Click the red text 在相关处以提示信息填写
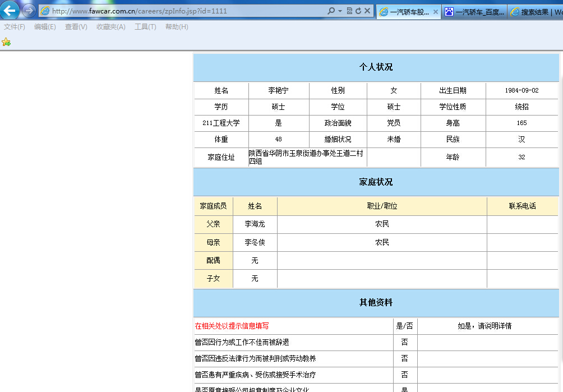The image size is (563, 392). click(232, 326)
